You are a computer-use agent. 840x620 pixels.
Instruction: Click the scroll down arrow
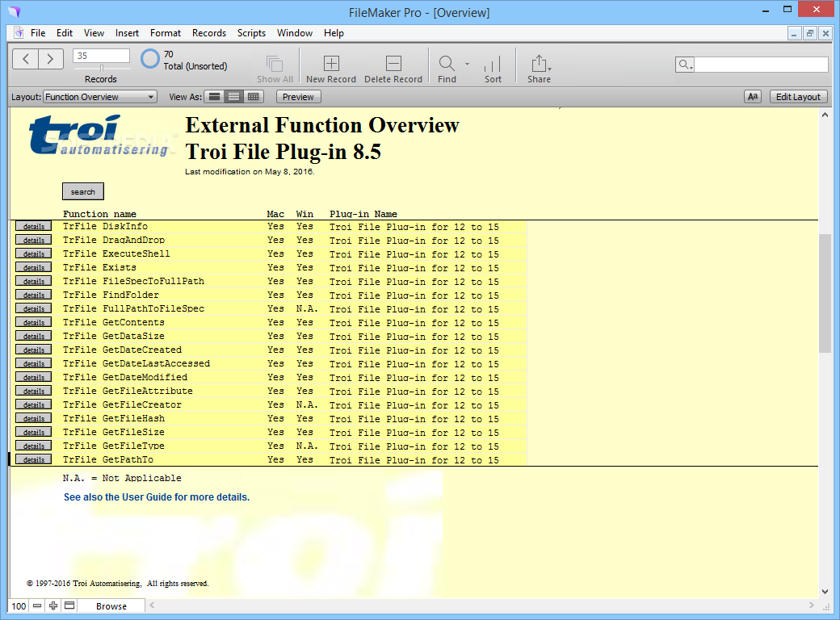tap(825, 591)
